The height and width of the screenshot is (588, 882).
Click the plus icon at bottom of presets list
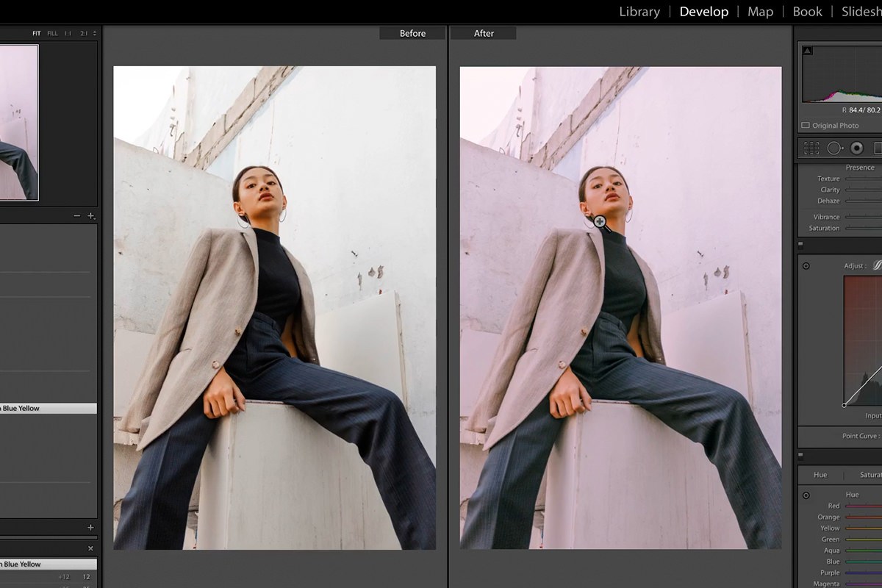coord(91,527)
